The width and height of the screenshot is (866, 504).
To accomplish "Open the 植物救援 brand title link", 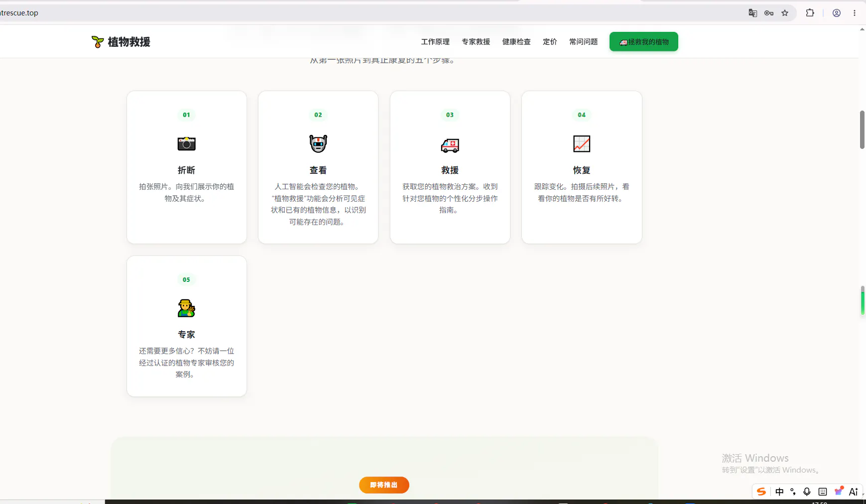I will point(129,42).
